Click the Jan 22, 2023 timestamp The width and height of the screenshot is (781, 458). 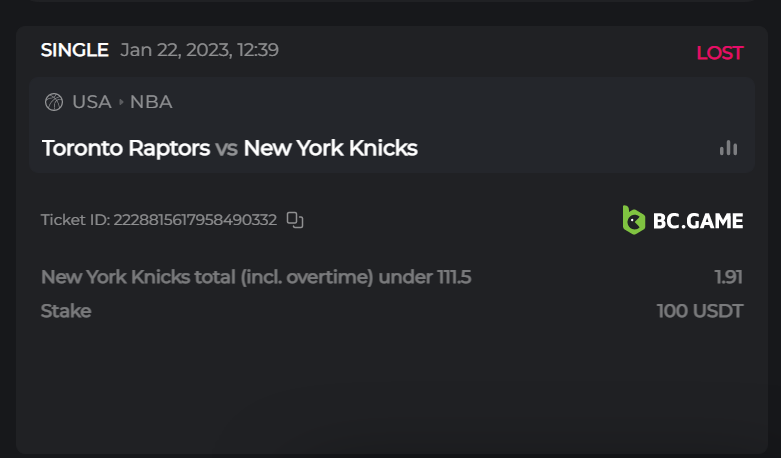coord(199,50)
